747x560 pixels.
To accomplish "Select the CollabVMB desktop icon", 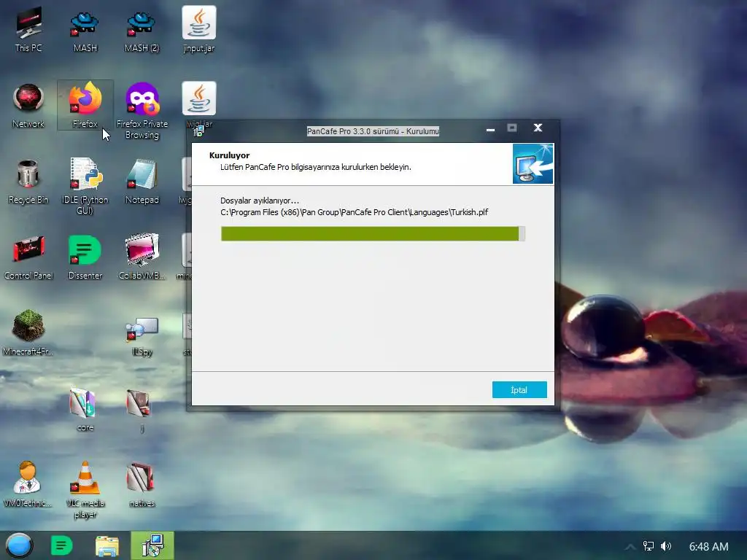I will coord(142,257).
